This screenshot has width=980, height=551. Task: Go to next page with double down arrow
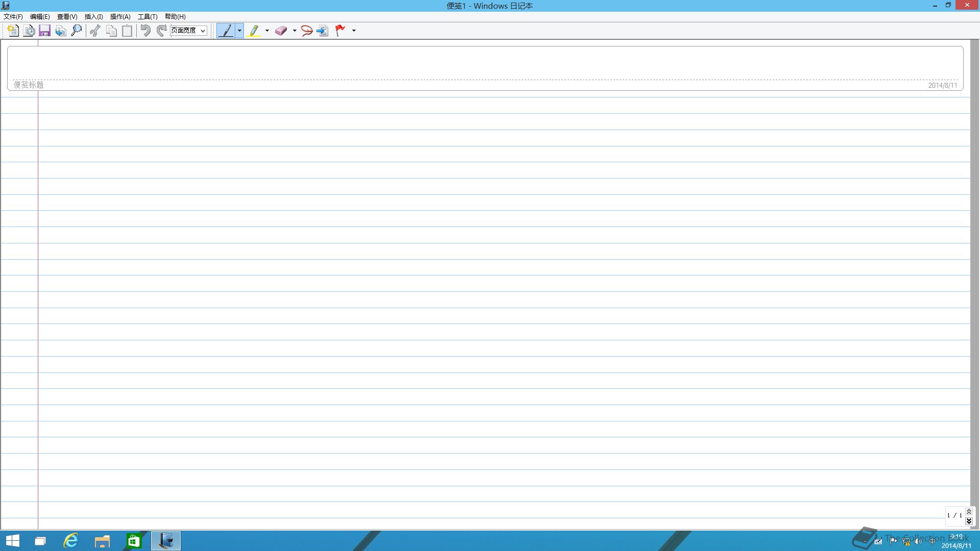point(969,521)
